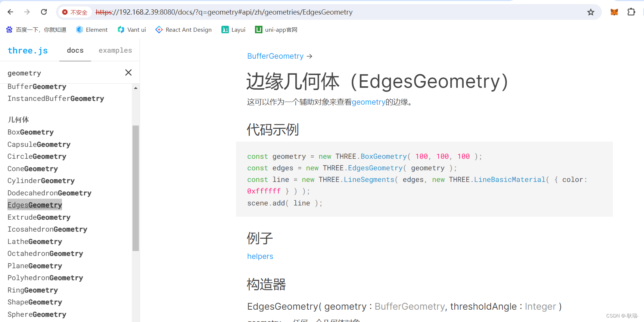Open SphereGeometry in the sidebar
This screenshot has width=644, height=322.
click(37, 315)
